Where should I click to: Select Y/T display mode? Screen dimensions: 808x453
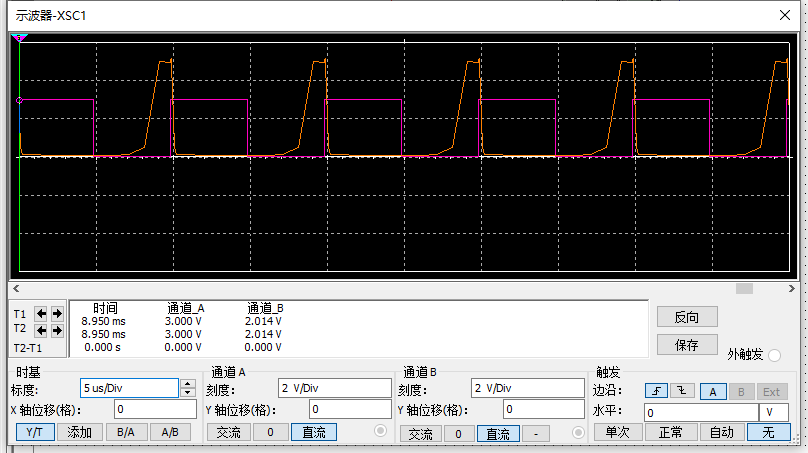pos(35,432)
